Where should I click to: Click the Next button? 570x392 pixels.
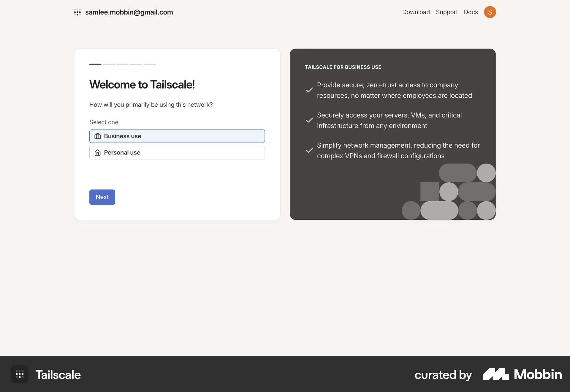click(x=102, y=197)
